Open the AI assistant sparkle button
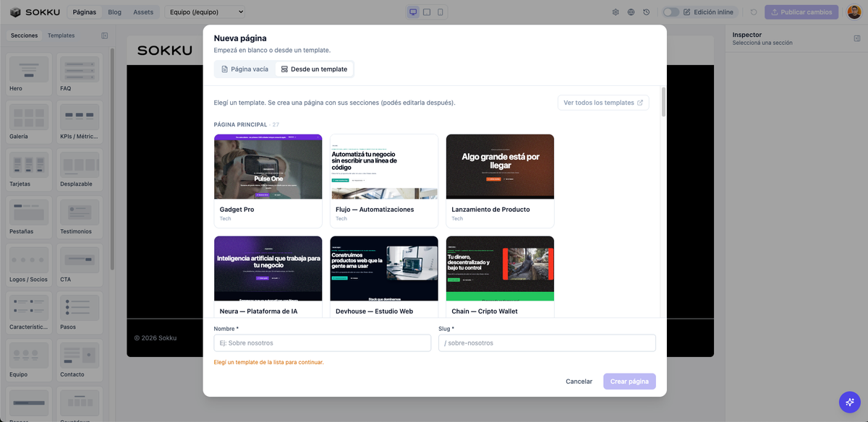 click(849, 402)
